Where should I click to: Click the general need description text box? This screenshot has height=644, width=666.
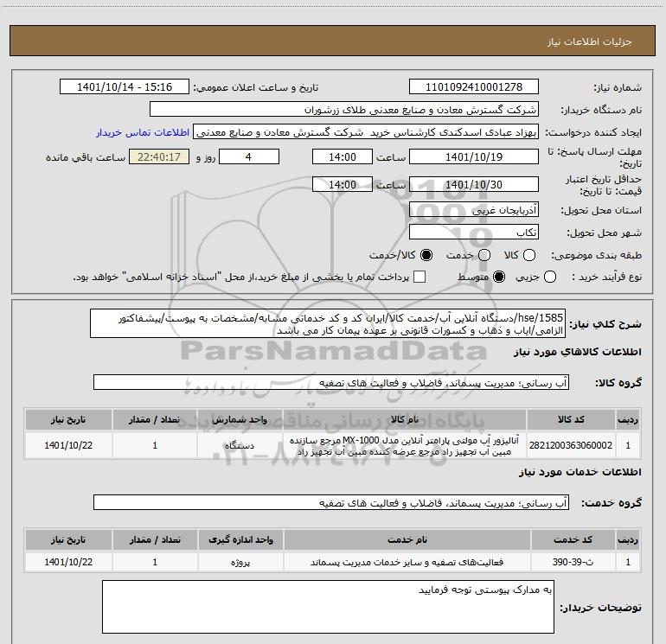tap(328, 323)
